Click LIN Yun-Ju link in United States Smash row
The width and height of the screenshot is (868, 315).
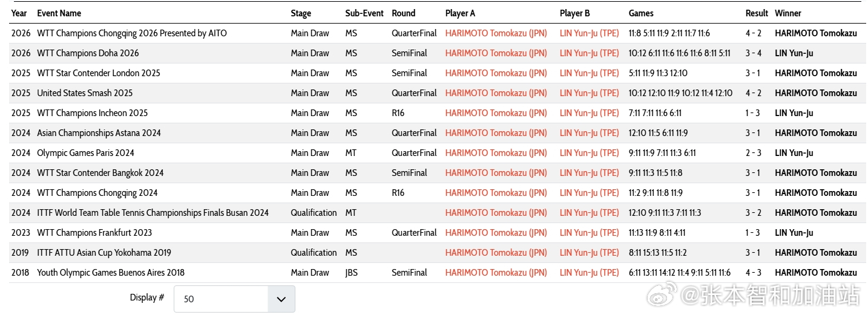(x=589, y=93)
